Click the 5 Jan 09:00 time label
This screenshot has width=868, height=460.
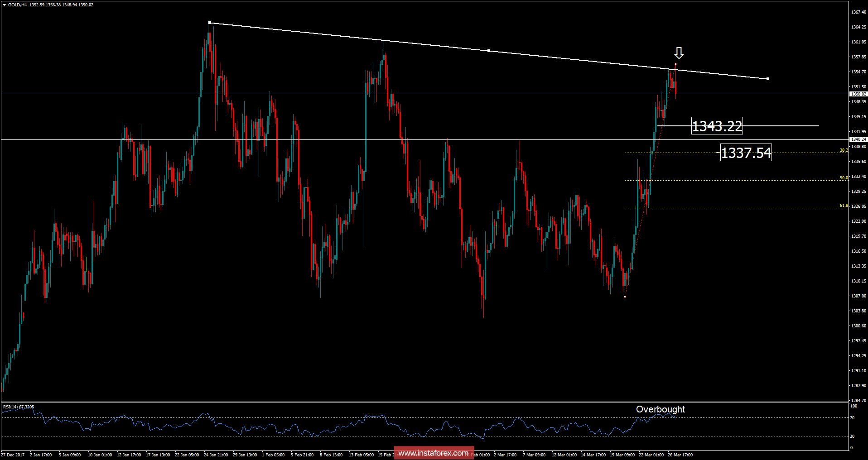click(70, 455)
